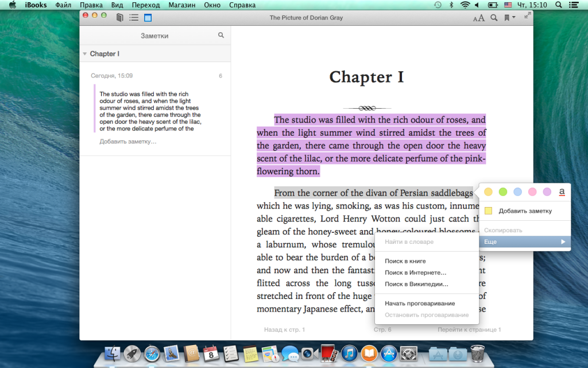Expand the Еще submenu arrow
The image size is (588, 368).
click(563, 241)
